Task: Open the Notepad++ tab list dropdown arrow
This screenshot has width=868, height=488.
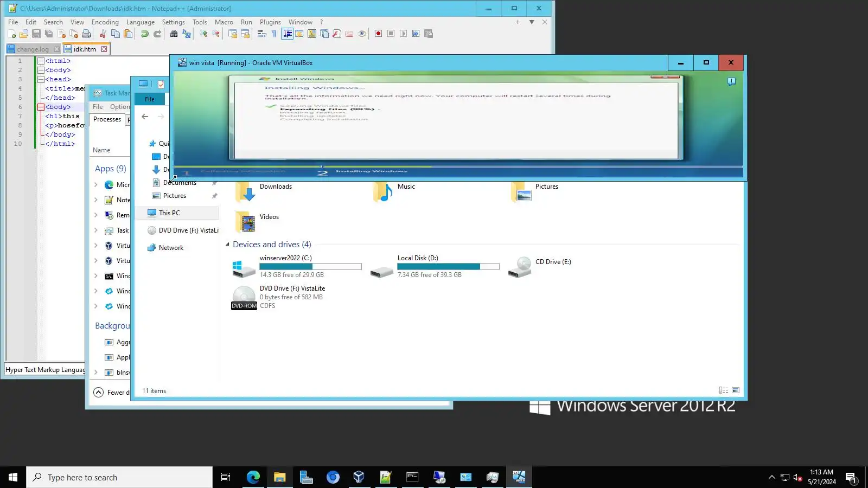Action: [x=532, y=22]
